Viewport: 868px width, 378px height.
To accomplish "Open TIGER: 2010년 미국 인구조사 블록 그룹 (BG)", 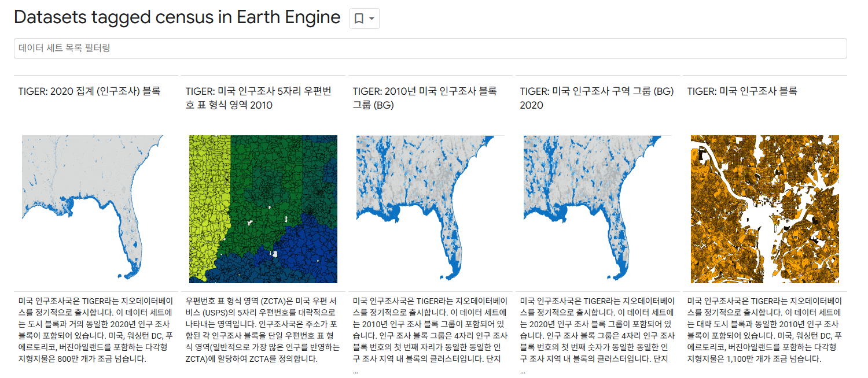I will point(425,98).
